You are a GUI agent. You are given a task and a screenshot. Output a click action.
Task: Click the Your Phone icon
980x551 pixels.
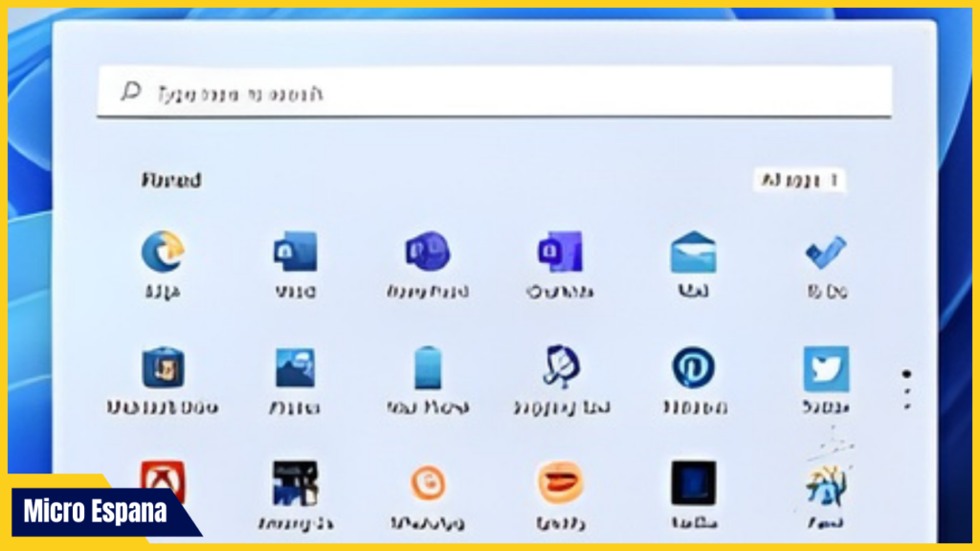click(x=427, y=368)
